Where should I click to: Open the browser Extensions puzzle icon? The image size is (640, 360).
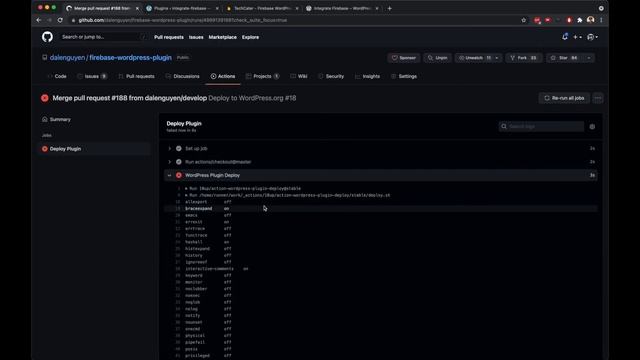pos(580,20)
